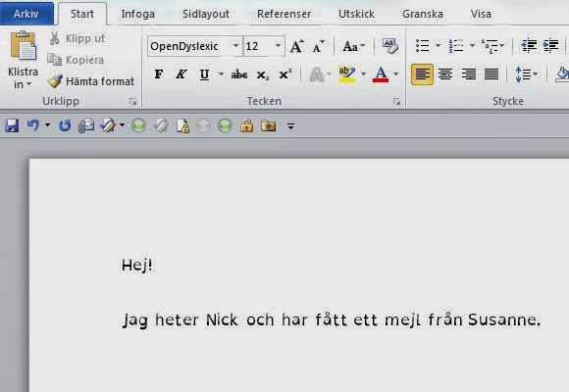This screenshot has height=392, width=569.
Task: Toggle underline with the U button
Action: [204, 74]
